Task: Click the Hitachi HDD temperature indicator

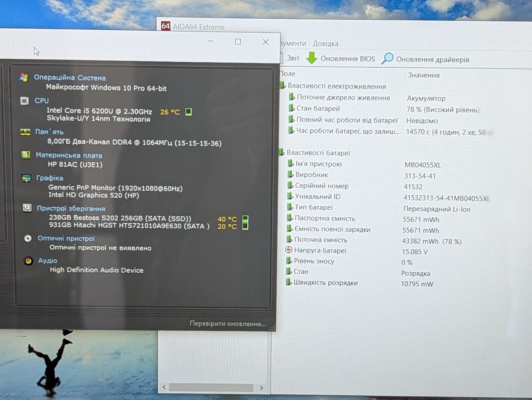Action: 245,226
